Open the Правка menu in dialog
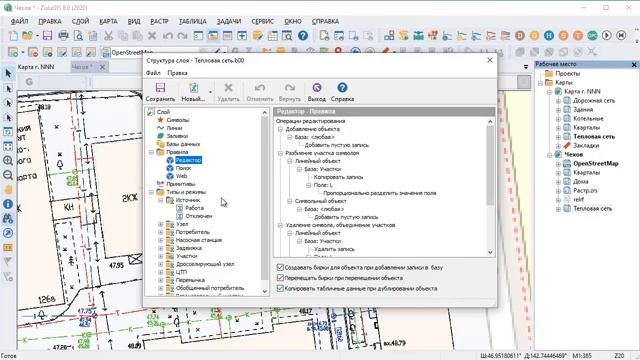 [x=177, y=73]
